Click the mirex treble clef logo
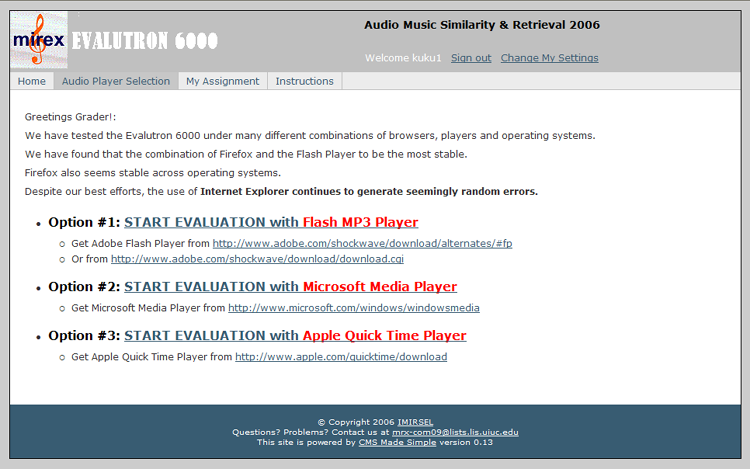 pos(39,40)
